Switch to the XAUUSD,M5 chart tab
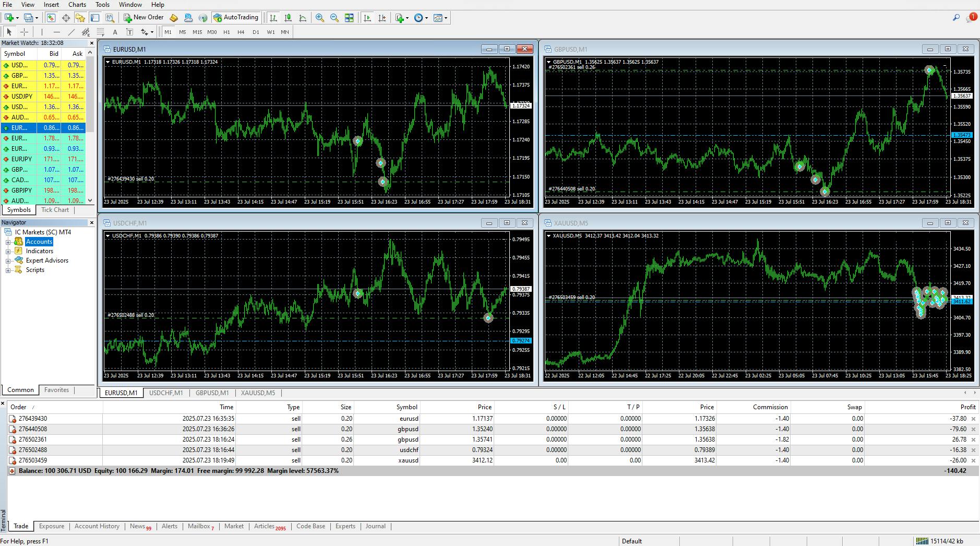This screenshot has height=546, width=980. 258,393
